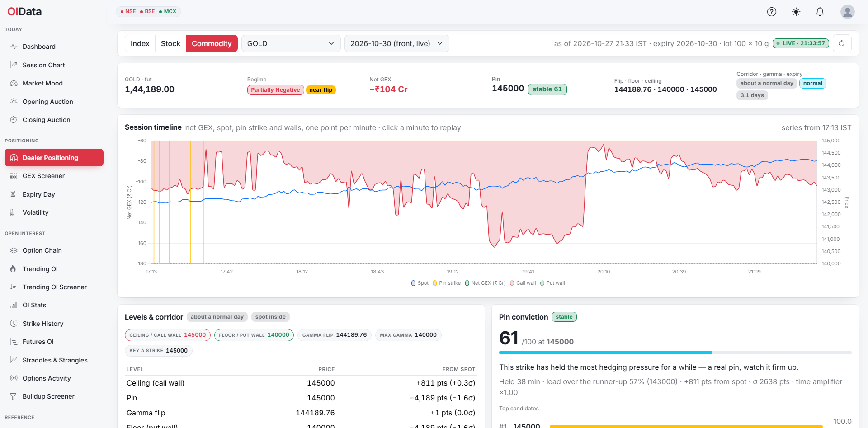Open Straddles & Strangles page
868x428 pixels.
click(54, 360)
